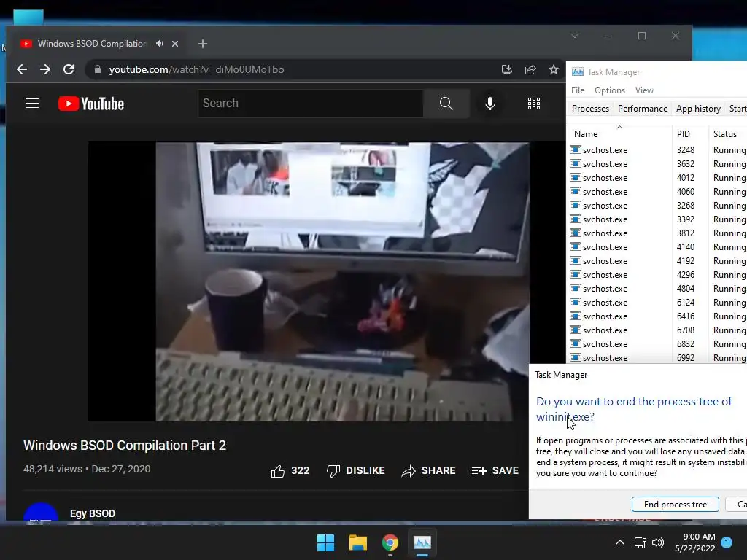The height and width of the screenshot is (560, 747).
Task: Select svchost.exe with PID 3268
Action: [x=657, y=205]
